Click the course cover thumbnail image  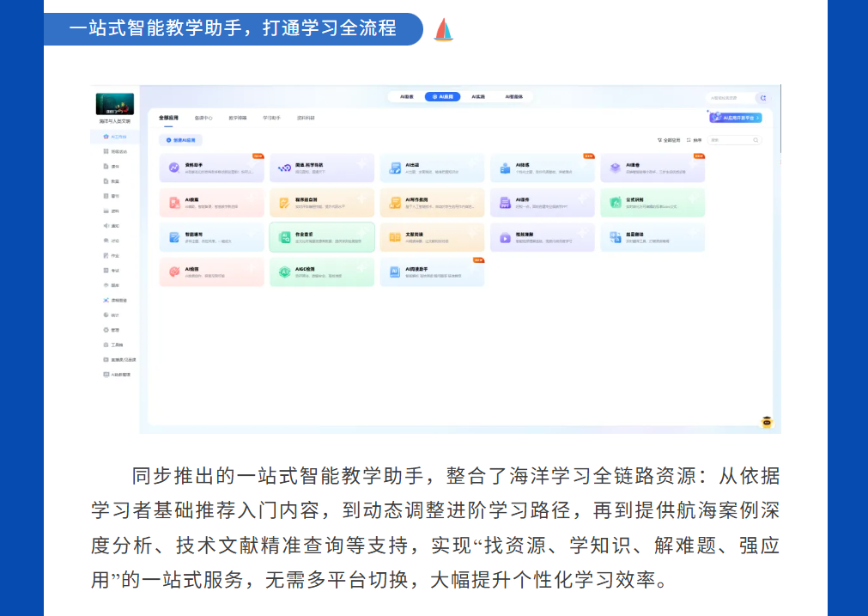[x=114, y=104]
